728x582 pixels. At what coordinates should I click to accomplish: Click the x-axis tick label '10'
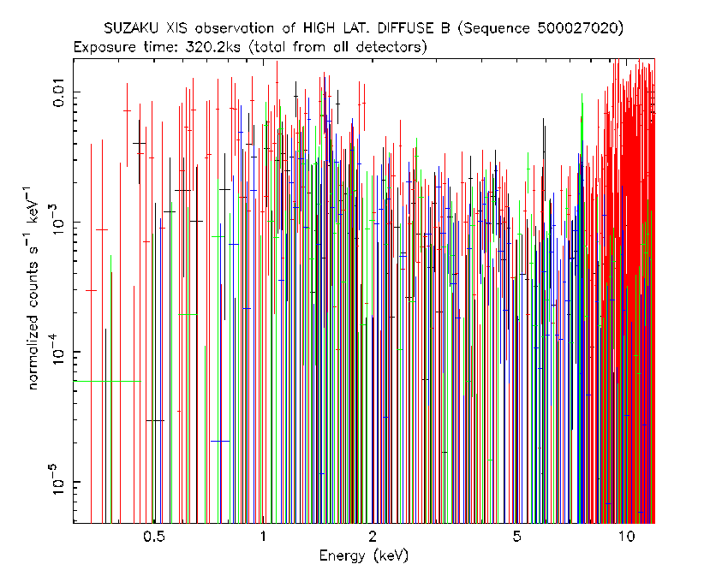click(x=626, y=537)
